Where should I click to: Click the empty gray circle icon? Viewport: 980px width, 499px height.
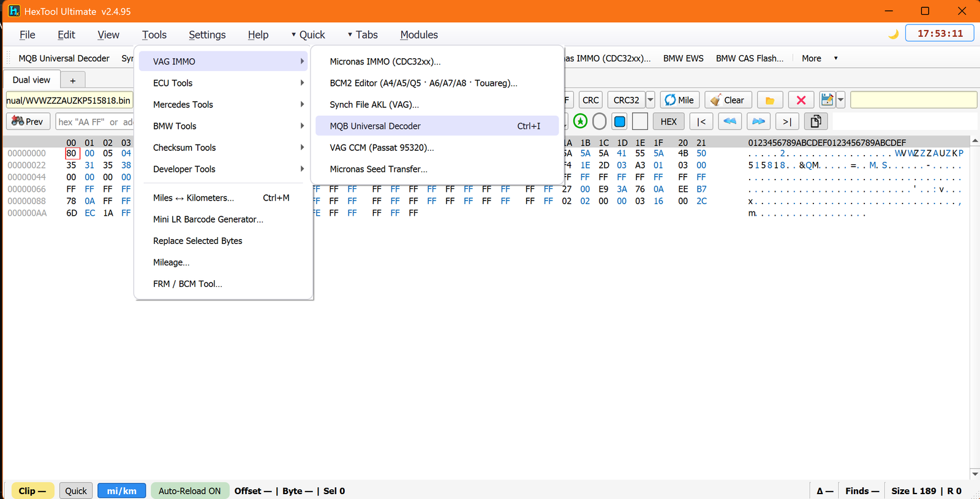[600, 121]
